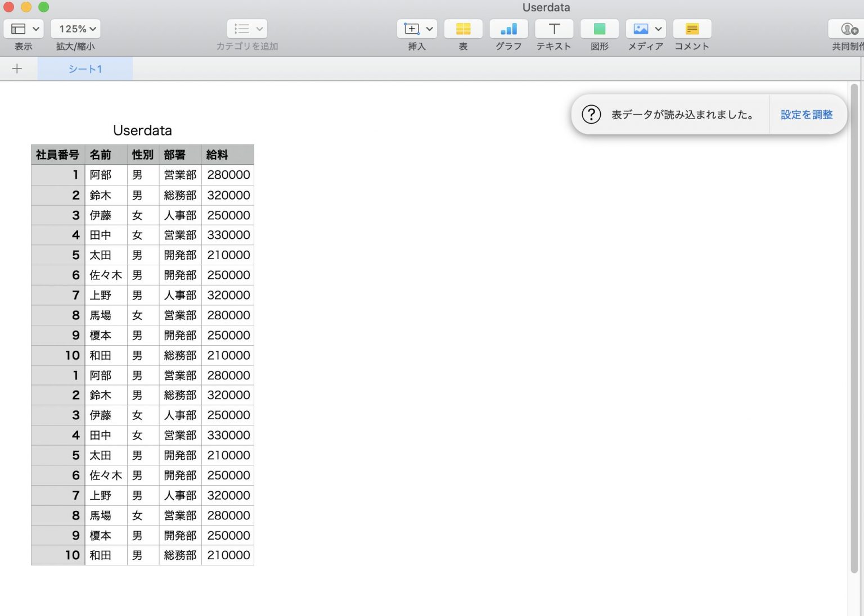Open the 拡大/縮小 zoom level dropdown

tap(75, 29)
